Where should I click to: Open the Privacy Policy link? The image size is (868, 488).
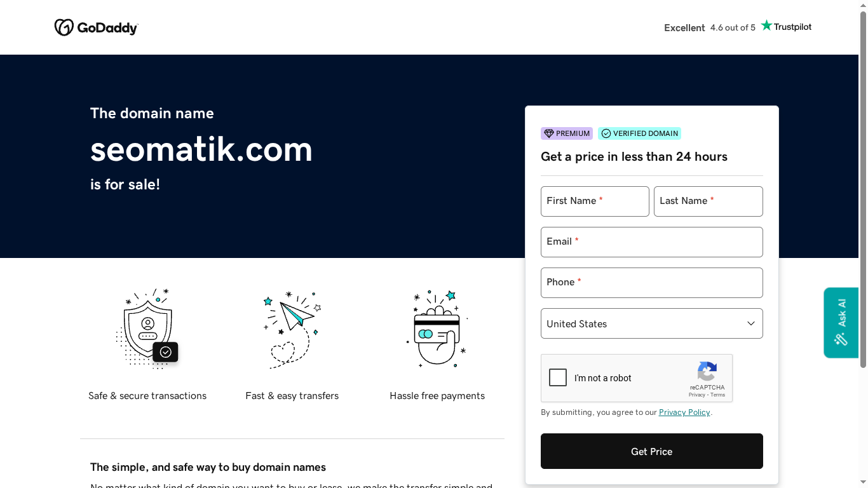click(684, 412)
